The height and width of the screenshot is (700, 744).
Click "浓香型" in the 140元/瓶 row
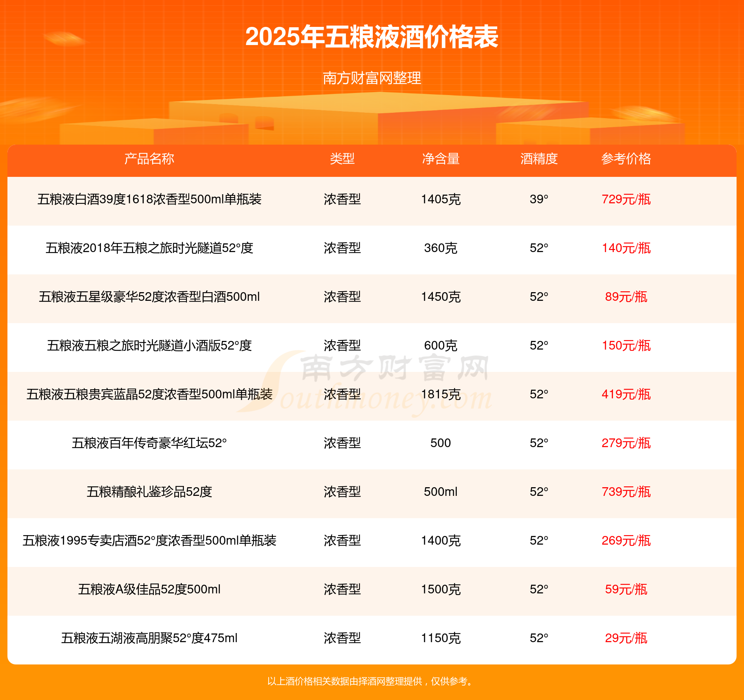(342, 248)
